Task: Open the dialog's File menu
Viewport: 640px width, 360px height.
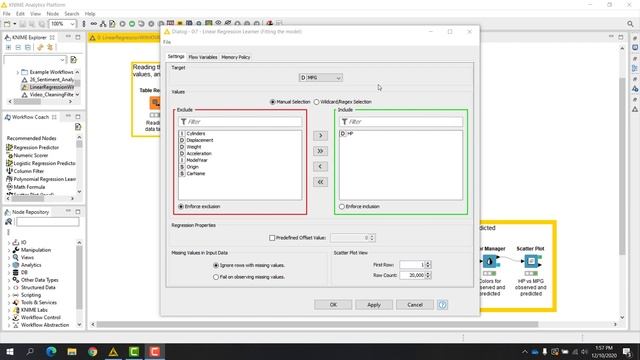Action: 167,42
